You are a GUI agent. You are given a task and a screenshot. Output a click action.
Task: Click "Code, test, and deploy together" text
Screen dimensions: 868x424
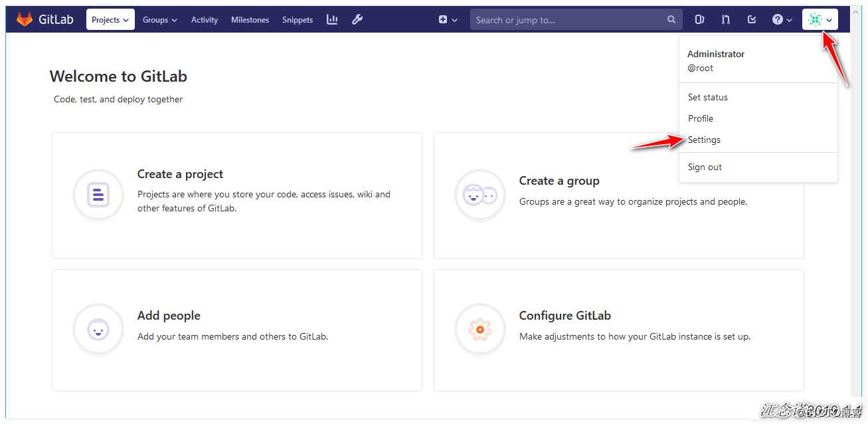(x=118, y=99)
